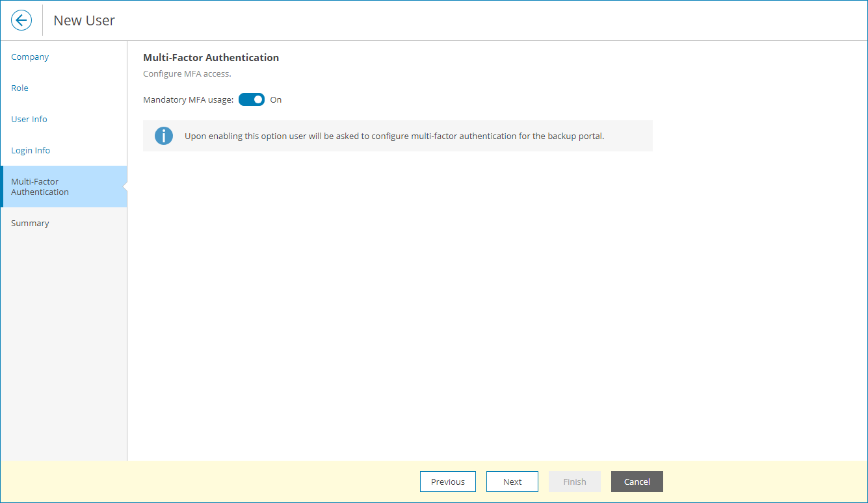Click Next to continue the wizard
The image size is (868, 503).
(512, 482)
